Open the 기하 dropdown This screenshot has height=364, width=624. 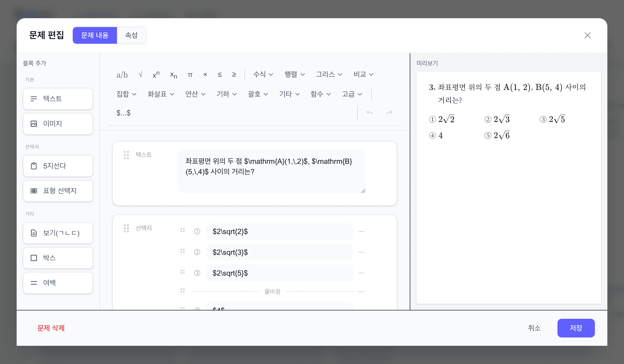pyautogui.click(x=227, y=94)
